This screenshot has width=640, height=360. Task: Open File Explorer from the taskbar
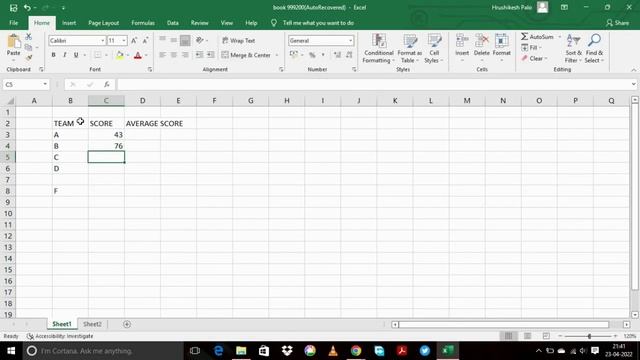[x=241, y=351]
